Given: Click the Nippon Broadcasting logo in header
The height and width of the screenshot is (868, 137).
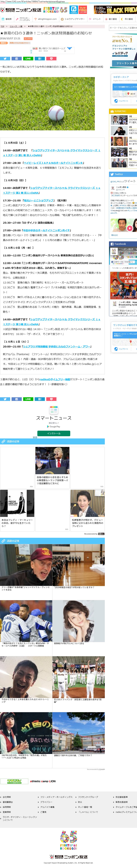Looking at the screenshot, I should click(x=21, y=10).
